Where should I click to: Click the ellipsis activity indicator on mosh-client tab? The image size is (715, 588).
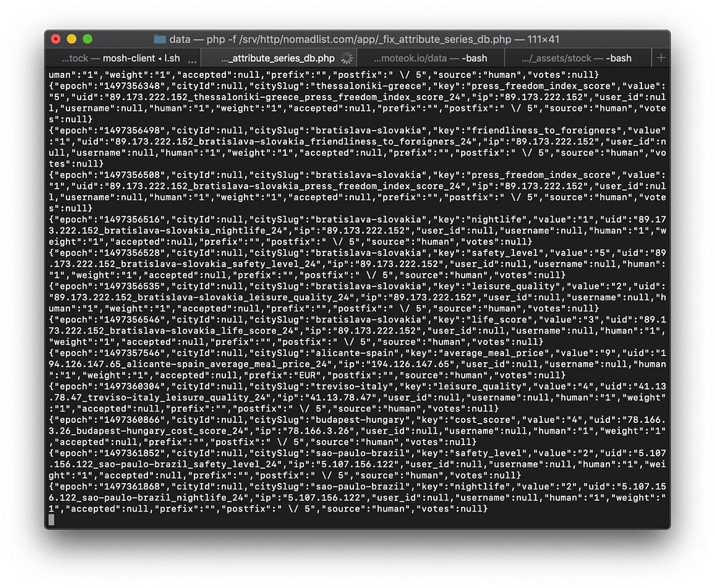click(x=192, y=59)
